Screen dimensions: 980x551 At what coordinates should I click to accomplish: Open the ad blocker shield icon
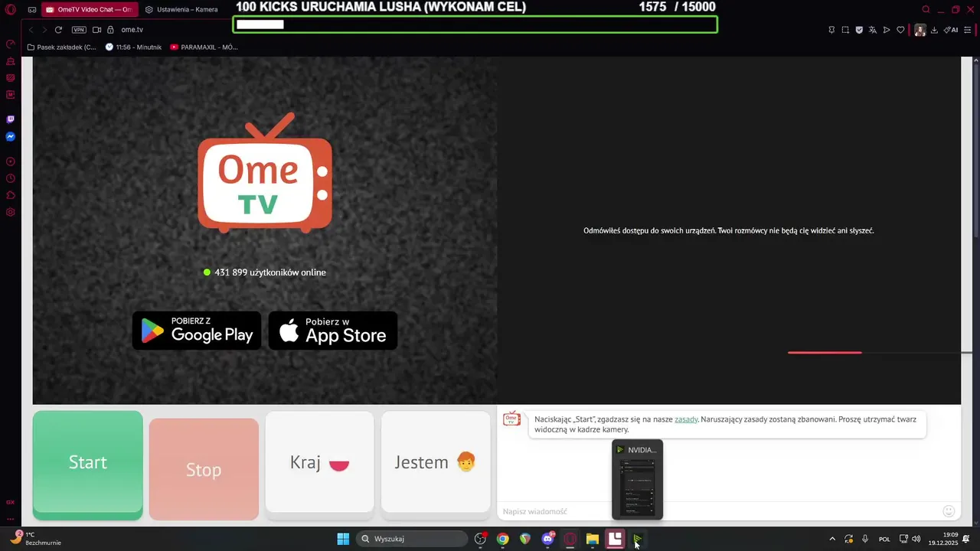click(x=859, y=30)
